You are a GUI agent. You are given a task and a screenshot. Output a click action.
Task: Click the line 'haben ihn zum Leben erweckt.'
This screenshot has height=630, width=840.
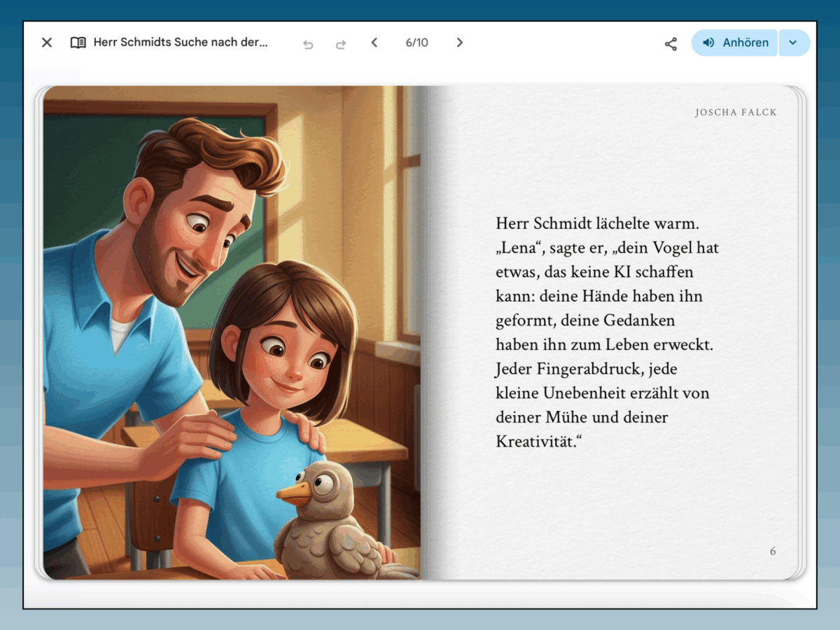[604, 344]
